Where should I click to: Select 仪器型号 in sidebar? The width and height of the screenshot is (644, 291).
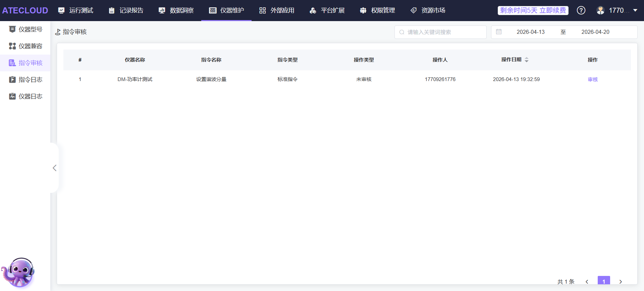[x=25, y=29]
